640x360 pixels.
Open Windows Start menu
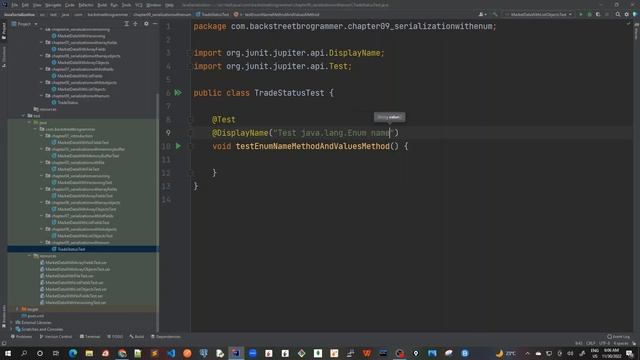click(8, 353)
